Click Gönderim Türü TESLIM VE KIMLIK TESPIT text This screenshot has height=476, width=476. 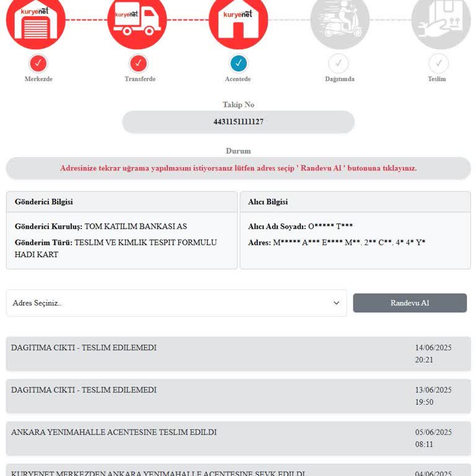[116, 249]
